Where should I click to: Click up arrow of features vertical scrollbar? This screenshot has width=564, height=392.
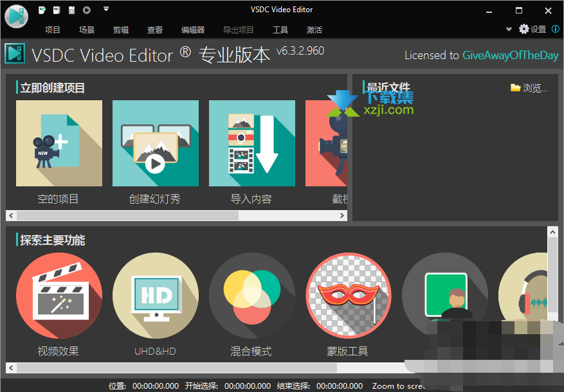pyautogui.click(x=552, y=232)
